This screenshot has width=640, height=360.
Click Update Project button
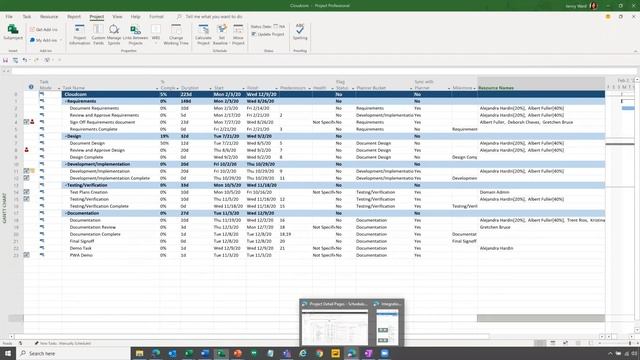pos(268,34)
